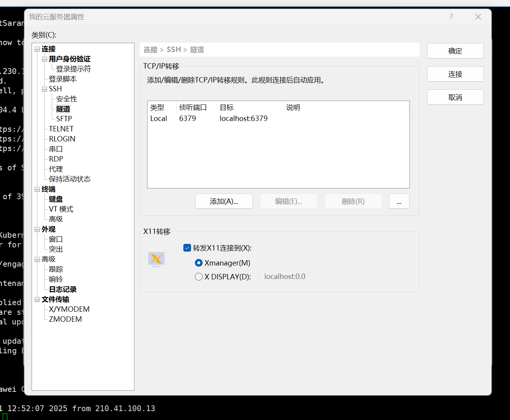Select the Xmanager(M) radio option
Image resolution: width=510 pixels, height=420 pixels.
click(x=199, y=263)
